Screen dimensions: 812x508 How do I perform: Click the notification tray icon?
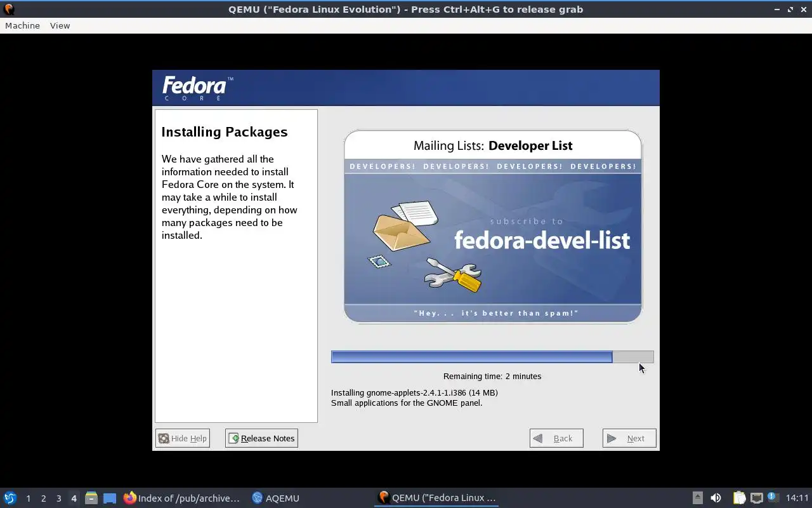click(x=772, y=497)
